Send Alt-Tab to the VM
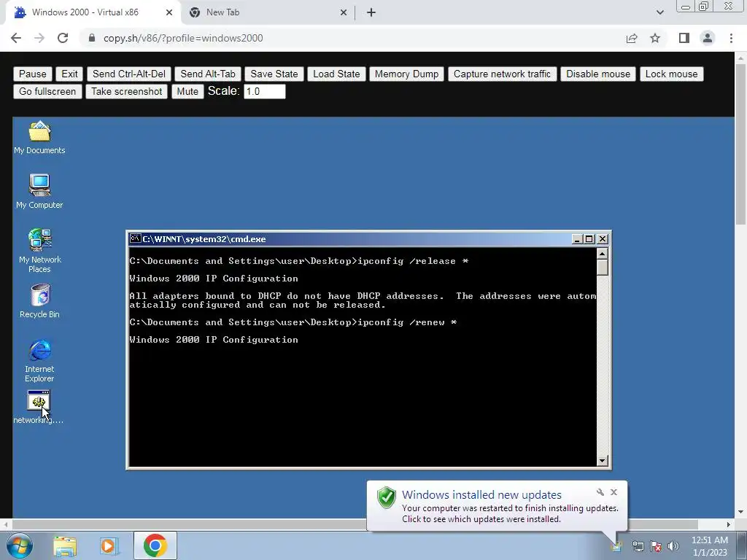The height and width of the screenshot is (560, 747). click(208, 74)
